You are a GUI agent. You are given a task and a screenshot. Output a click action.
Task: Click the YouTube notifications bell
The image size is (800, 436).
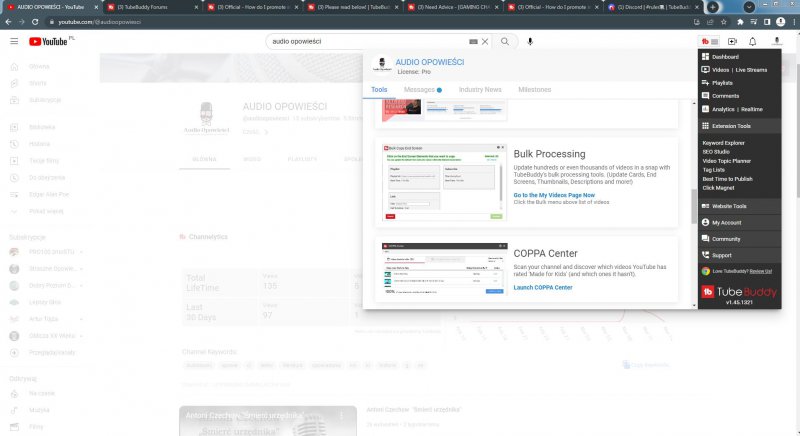(777, 41)
